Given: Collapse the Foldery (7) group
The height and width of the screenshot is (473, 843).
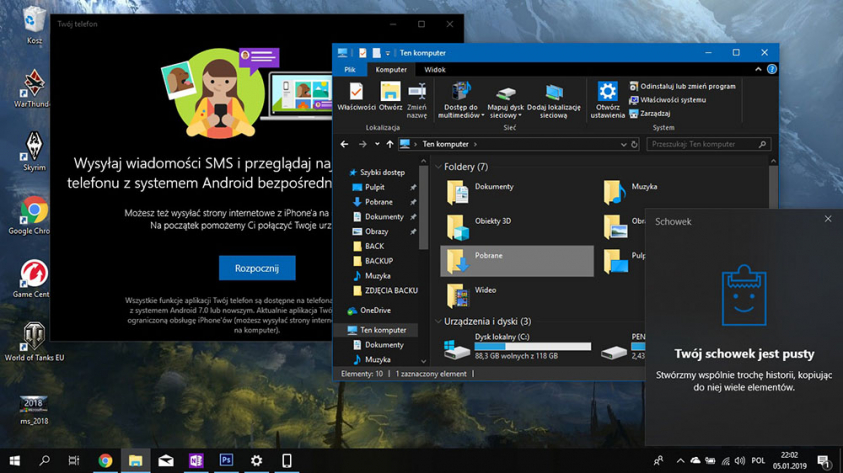Looking at the screenshot, I should click(x=439, y=167).
